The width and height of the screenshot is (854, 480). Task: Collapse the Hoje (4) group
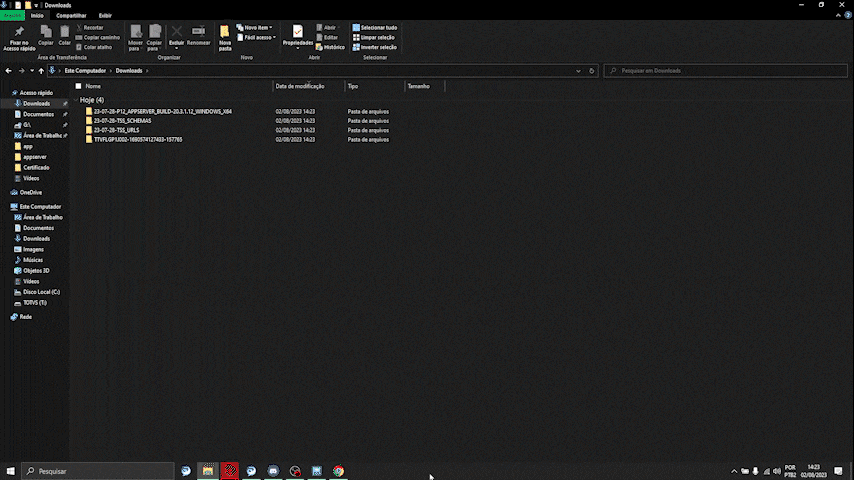click(x=76, y=100)
